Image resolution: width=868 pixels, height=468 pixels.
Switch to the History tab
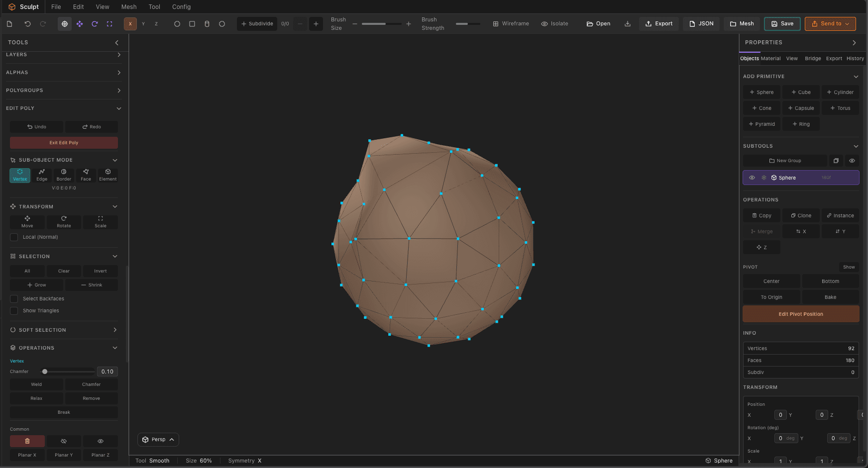pyautogui.click(x=855, y=59)
